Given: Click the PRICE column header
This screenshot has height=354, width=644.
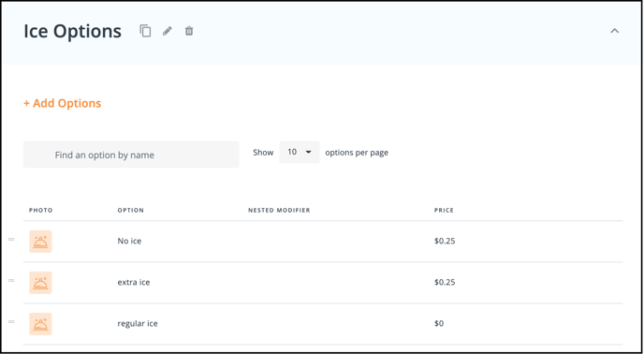Looking at the screenshot, I should tap(444, 210).
